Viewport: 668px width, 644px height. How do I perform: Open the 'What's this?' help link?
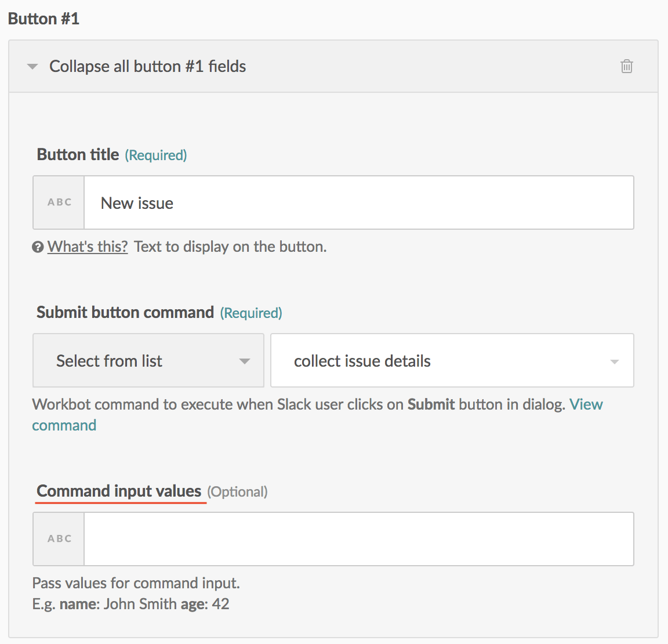(88, 247)
